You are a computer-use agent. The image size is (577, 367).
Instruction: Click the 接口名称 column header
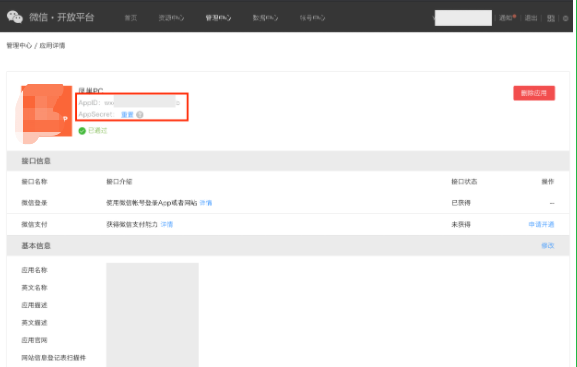35,181
